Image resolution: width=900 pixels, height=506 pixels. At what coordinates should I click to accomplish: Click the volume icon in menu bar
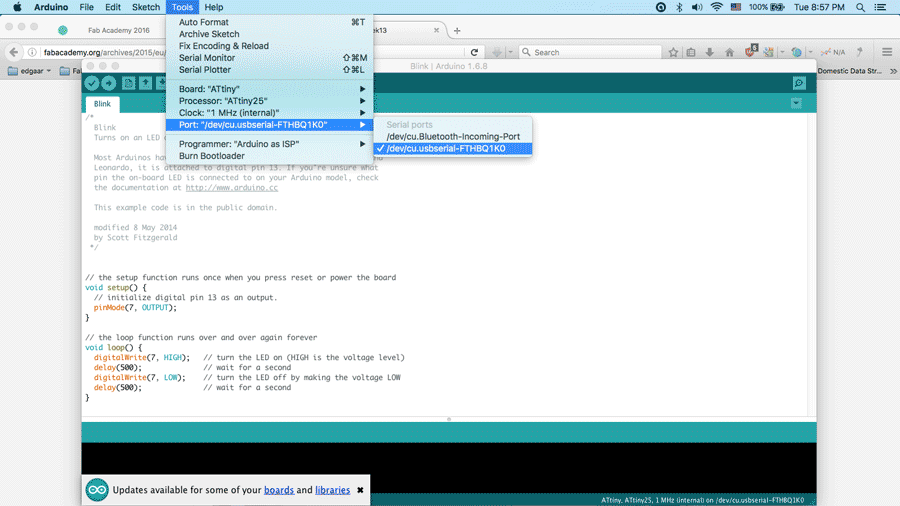(697, 7)
